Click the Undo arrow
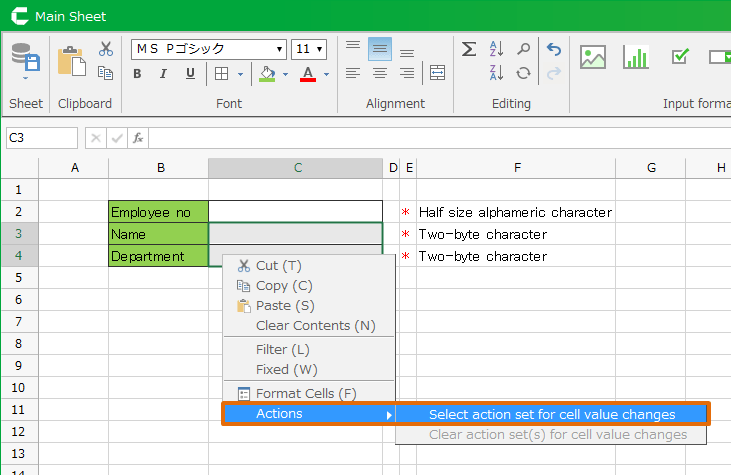This screenshot has width=731, height=475. (x=554, y=49)
